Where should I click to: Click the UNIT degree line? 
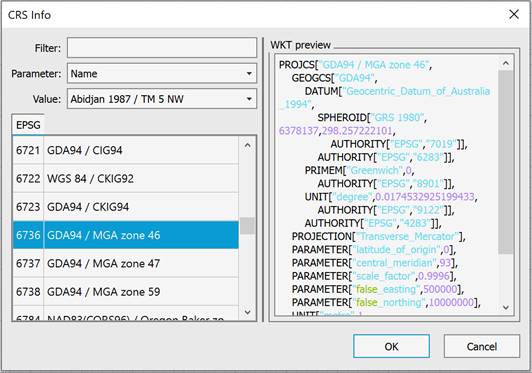pos(391,197)
